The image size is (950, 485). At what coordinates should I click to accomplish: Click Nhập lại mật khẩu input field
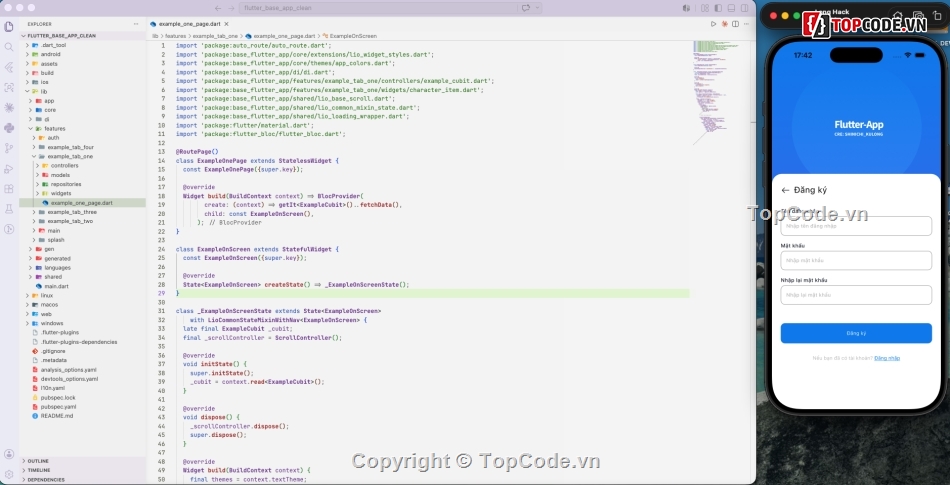(855, 295)
